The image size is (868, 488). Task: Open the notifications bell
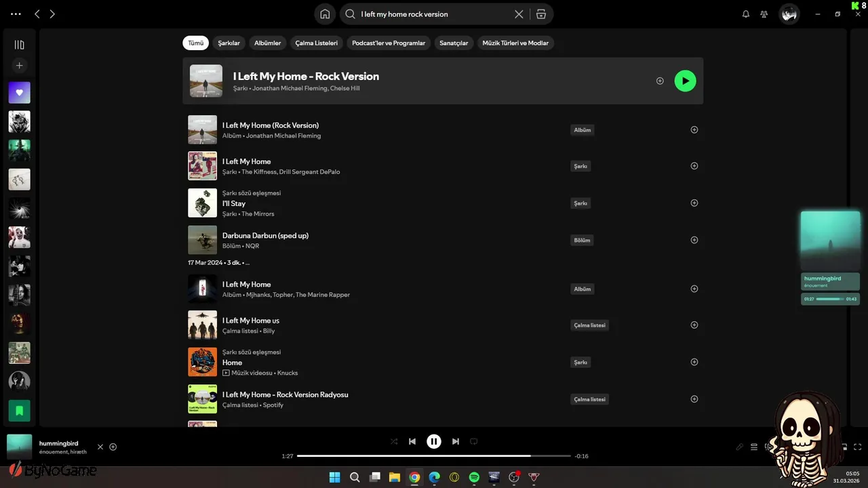(x=746, y=14)
